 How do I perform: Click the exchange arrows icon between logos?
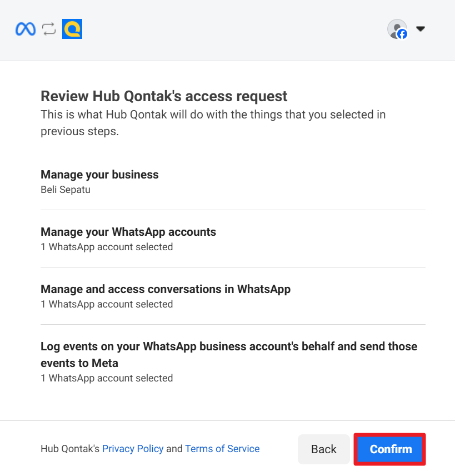49,29
